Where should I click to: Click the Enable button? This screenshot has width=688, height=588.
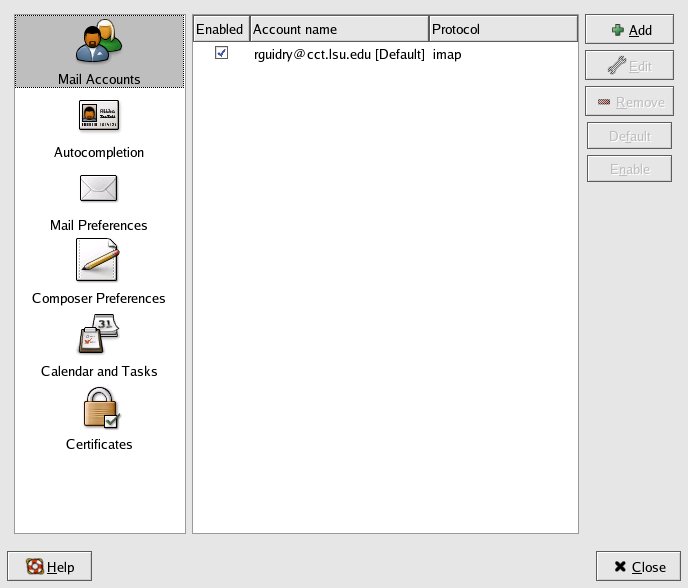[x=630, y=170]
